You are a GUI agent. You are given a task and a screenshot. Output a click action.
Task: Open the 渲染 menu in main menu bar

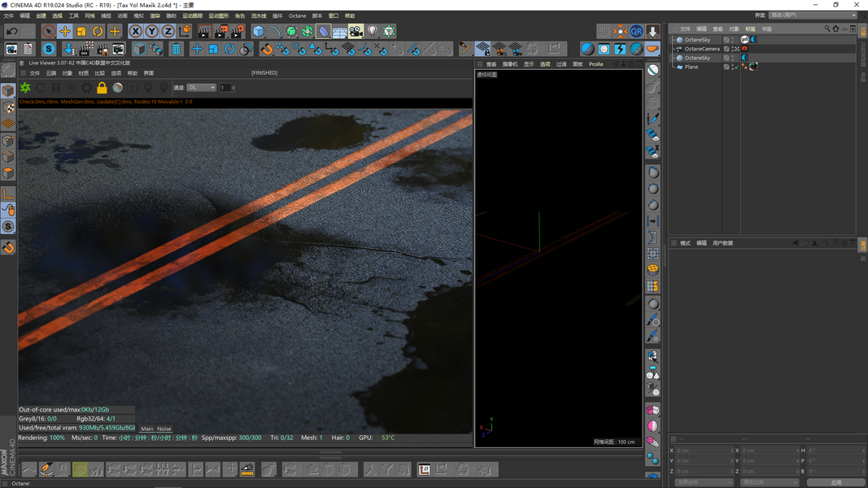pyautogui.click(x=155, y=16)
